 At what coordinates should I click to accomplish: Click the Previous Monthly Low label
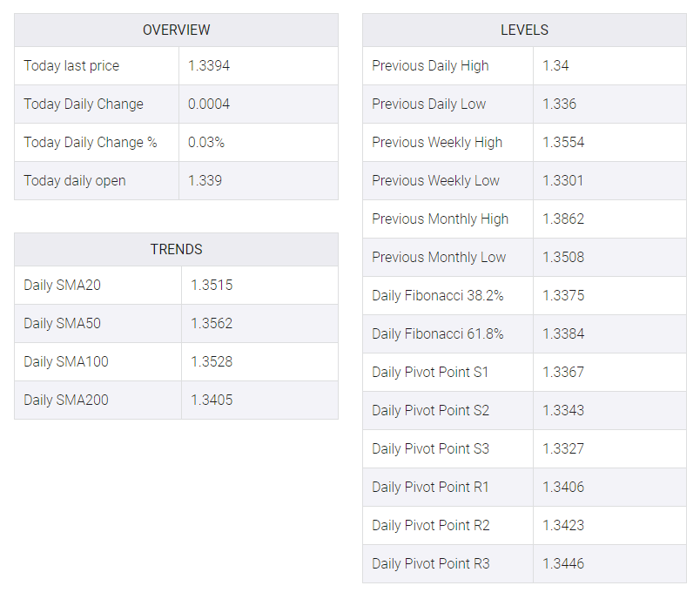(439, 257)
